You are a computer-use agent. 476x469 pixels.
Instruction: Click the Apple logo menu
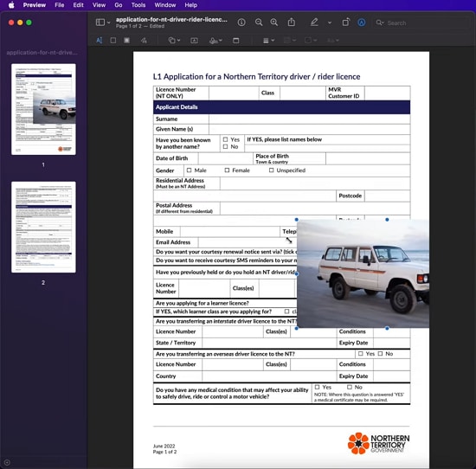11,5
